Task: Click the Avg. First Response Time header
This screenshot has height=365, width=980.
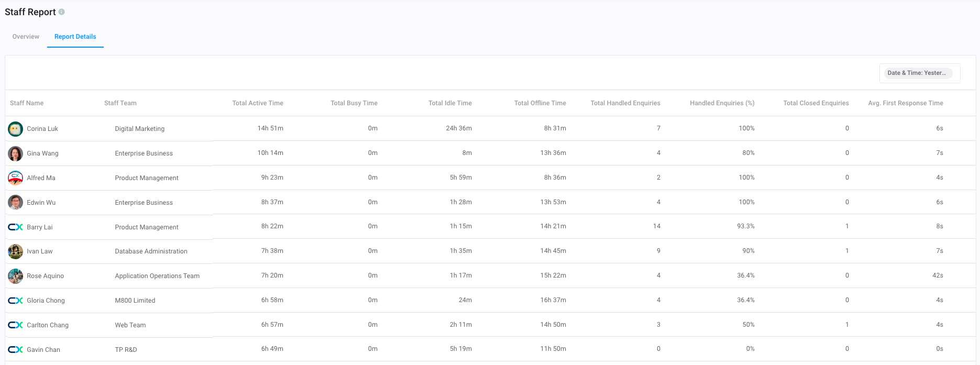Action: click(x=905, y=103)
